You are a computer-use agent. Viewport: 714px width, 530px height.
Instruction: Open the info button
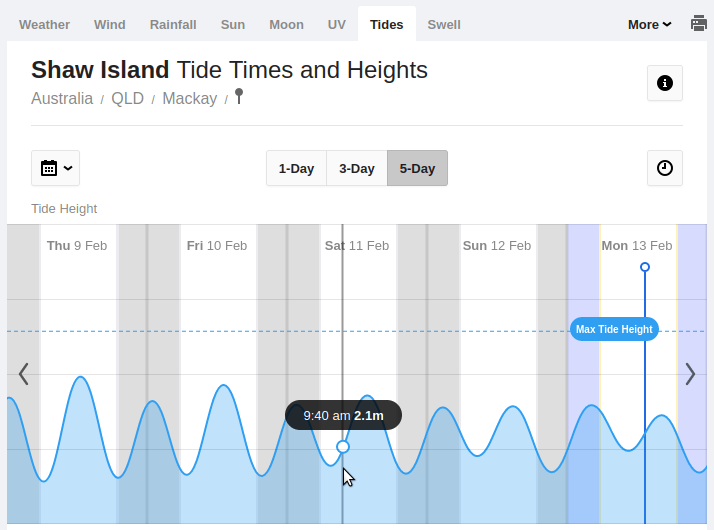pos(665,84)
